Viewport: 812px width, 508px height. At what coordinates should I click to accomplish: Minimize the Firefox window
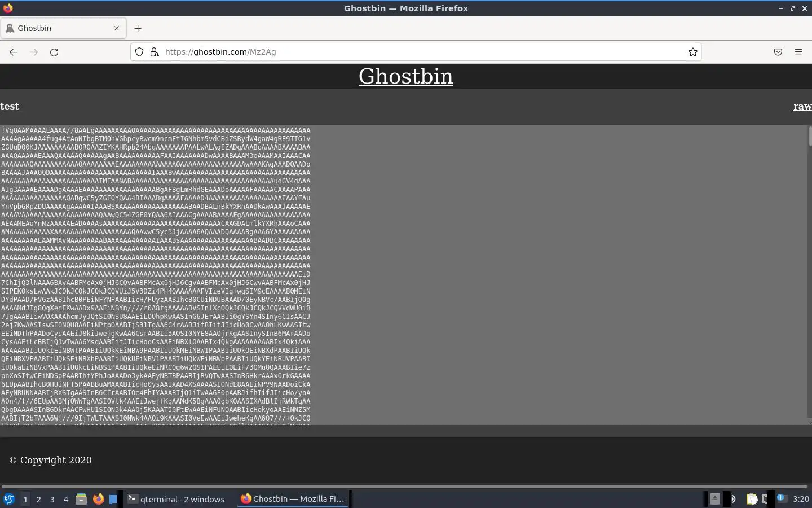point(781,8)
